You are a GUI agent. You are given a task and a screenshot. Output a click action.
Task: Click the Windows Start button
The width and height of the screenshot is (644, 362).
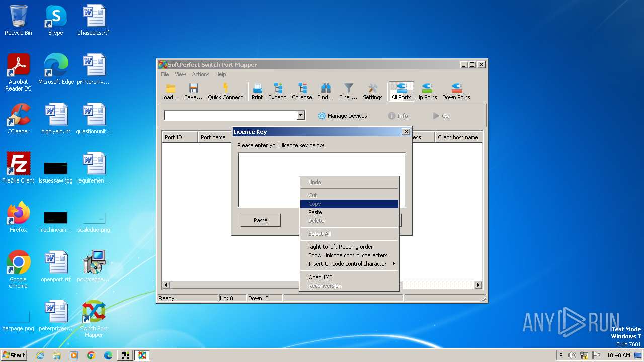[x=14, y=355]
